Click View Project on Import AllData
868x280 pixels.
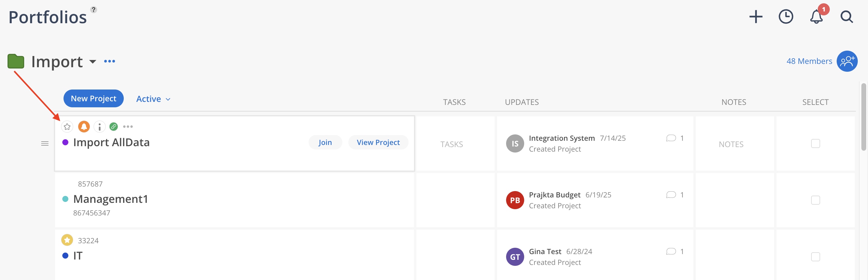pos(378,142)
